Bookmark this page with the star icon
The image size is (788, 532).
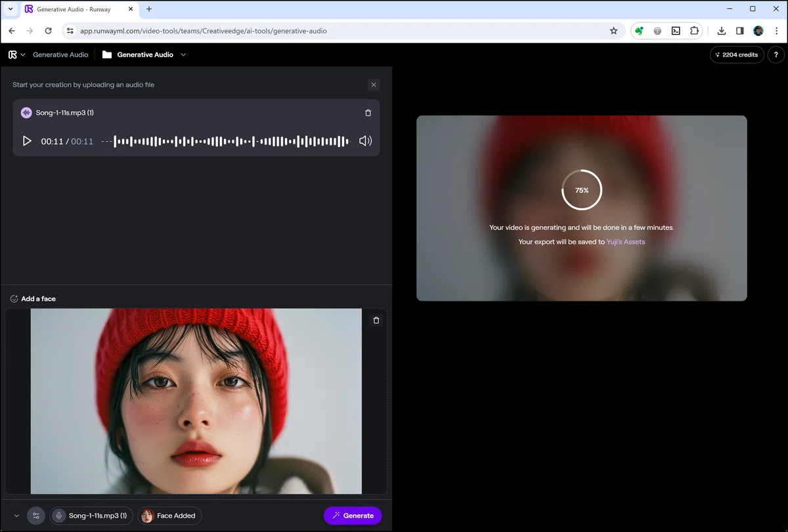pos(613,31)
